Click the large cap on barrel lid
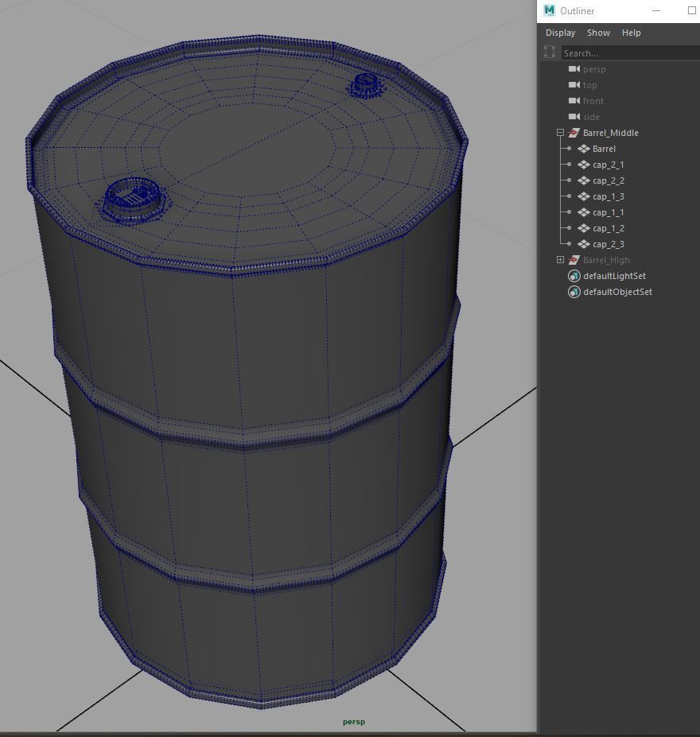The width and height of the screenshot is (700, 737). click(x=133, y=200)
